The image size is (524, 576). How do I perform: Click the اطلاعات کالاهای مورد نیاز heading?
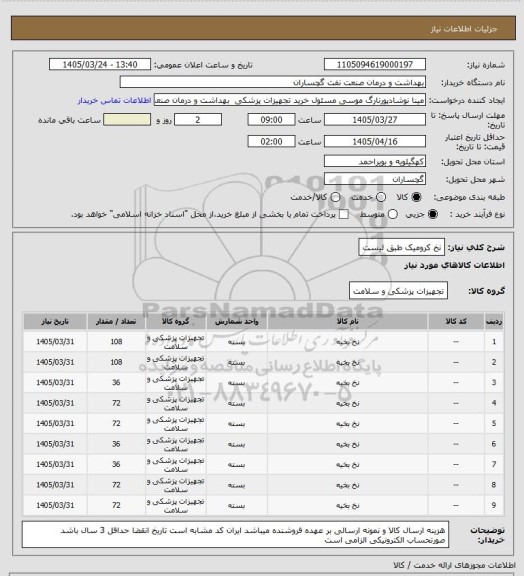click(x=454, y=265)
